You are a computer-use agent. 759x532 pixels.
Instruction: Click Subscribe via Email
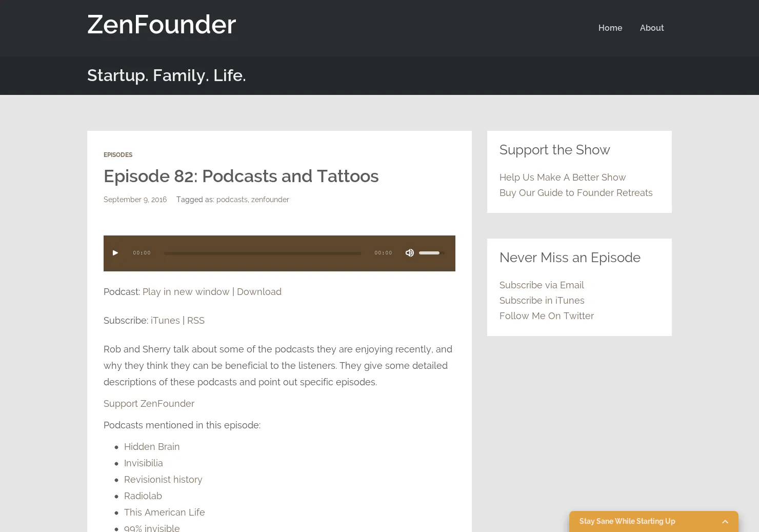pyautogui.click(x=542, y=285)
